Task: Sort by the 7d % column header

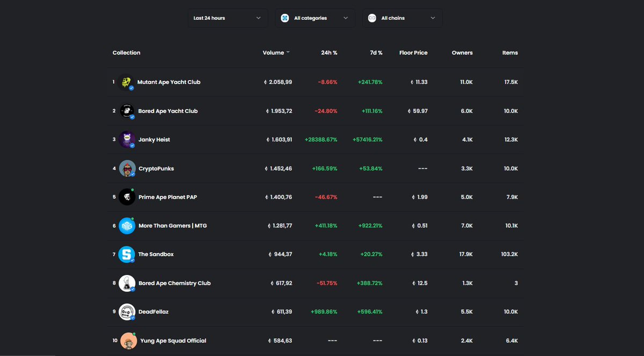Action: point(376,53)
